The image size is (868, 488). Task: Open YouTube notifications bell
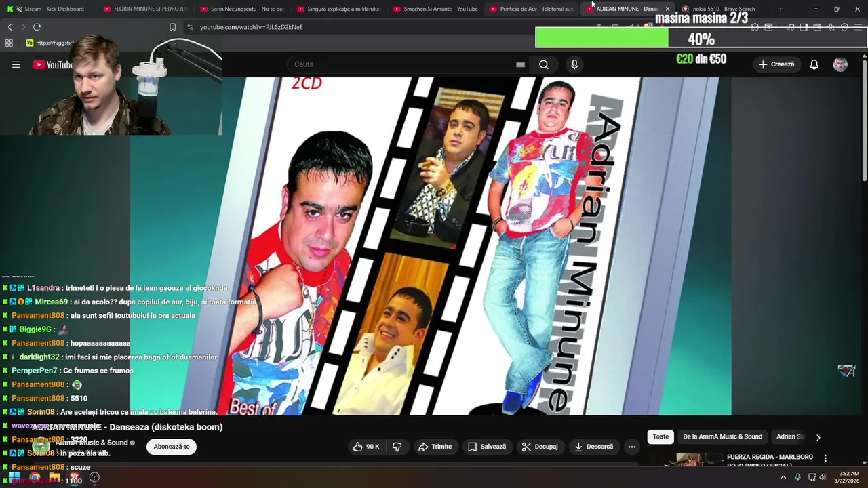pyautogui.click(x=814, y=64)
